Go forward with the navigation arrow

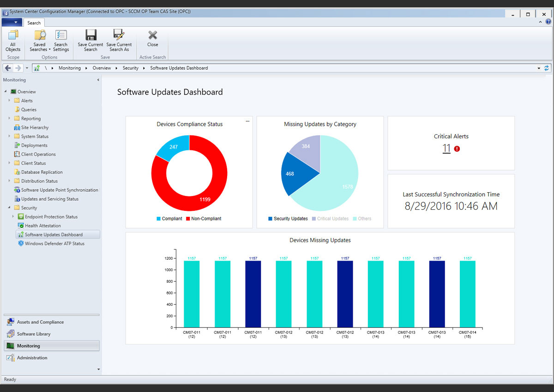(18, 68)
